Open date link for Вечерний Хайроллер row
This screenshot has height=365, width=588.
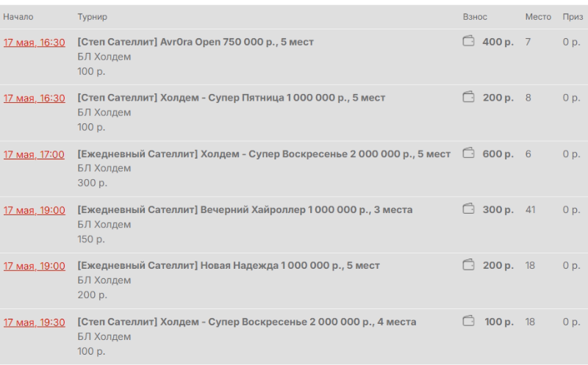[x=34, y=210]
